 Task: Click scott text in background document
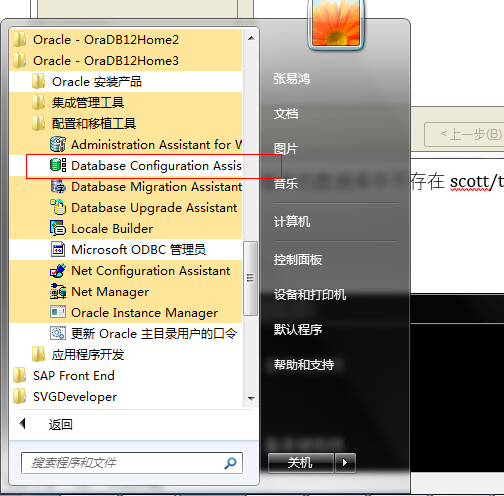470,182
